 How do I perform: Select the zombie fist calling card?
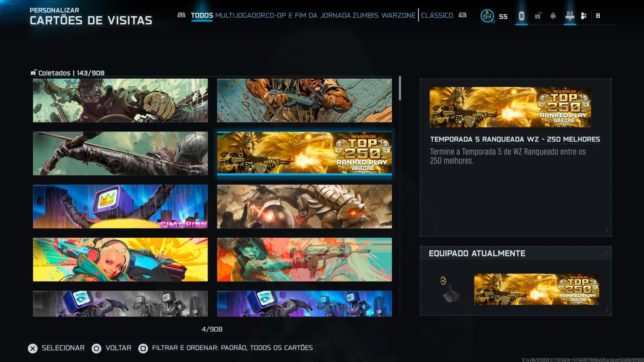click(x=120, y=101)
